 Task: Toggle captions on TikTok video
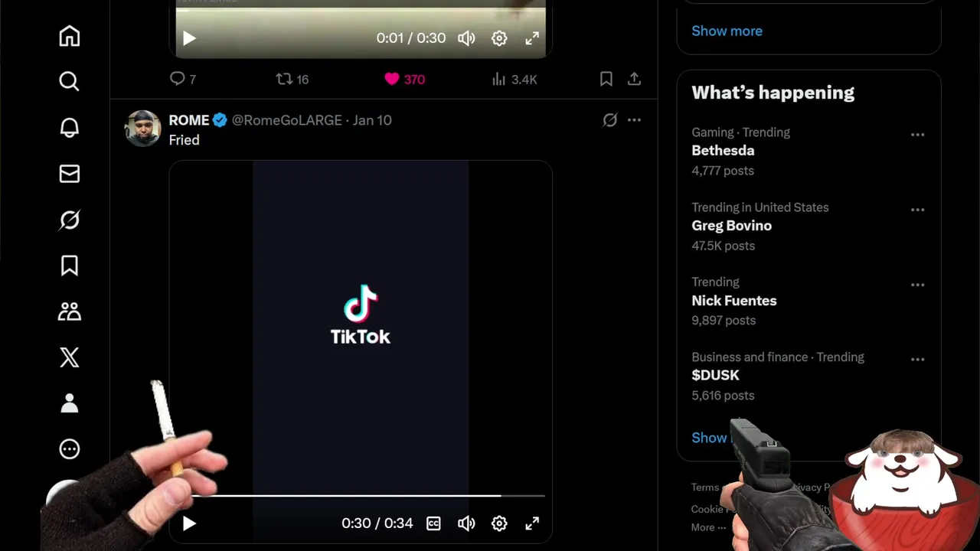click(x=433, y=523)
